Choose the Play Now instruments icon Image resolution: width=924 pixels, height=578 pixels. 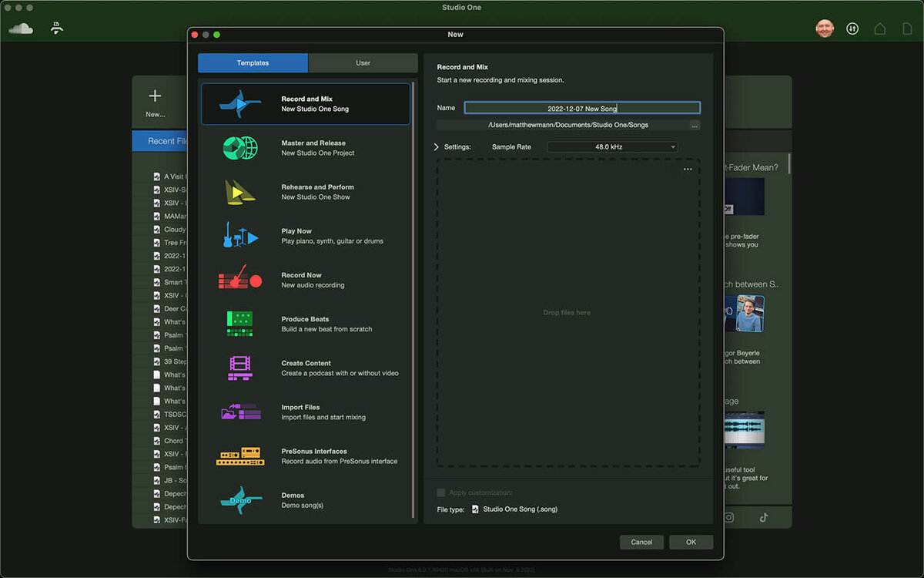[x=239, y=236]
